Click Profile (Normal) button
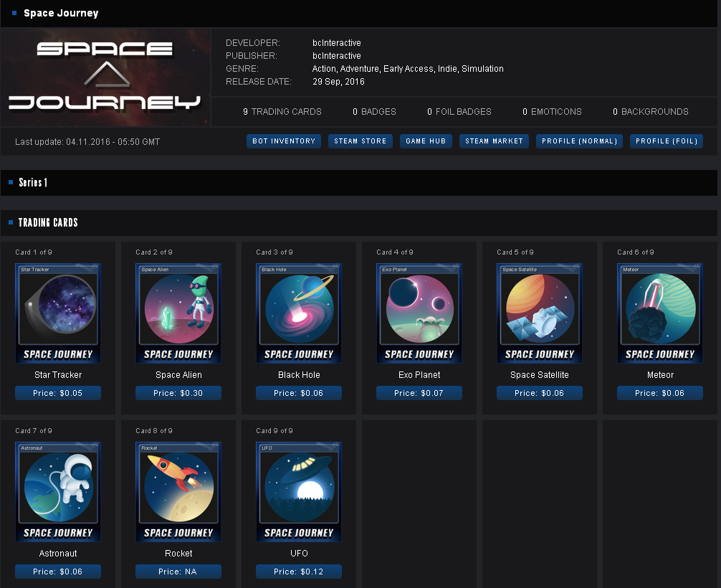Screen dimensions: 721x588 [x=579, y=141]
